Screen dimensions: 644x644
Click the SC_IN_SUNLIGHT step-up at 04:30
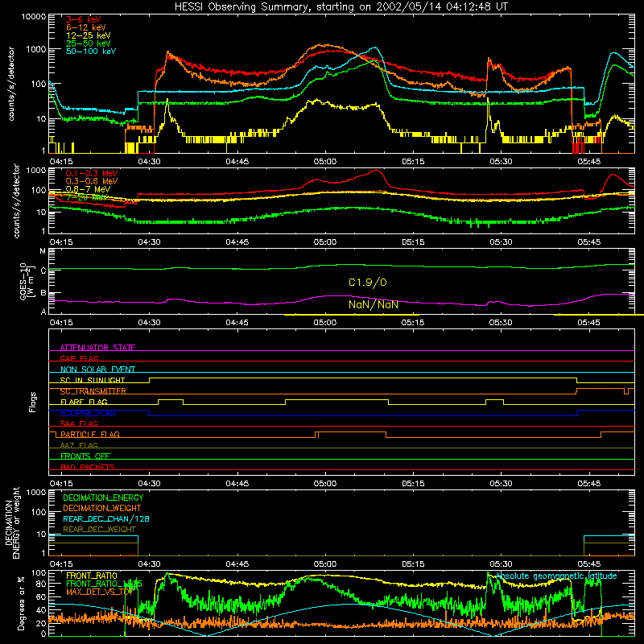150,380
